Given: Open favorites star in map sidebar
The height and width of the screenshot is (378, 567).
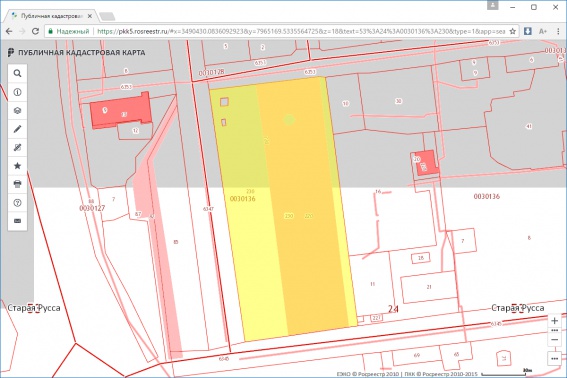Looking at the screenshot, I should point(17,166).
